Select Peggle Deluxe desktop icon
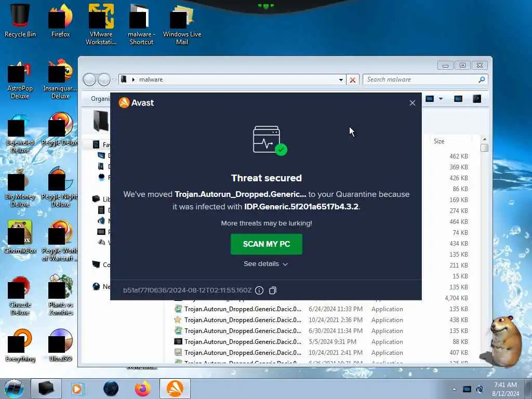 (60, 129)
